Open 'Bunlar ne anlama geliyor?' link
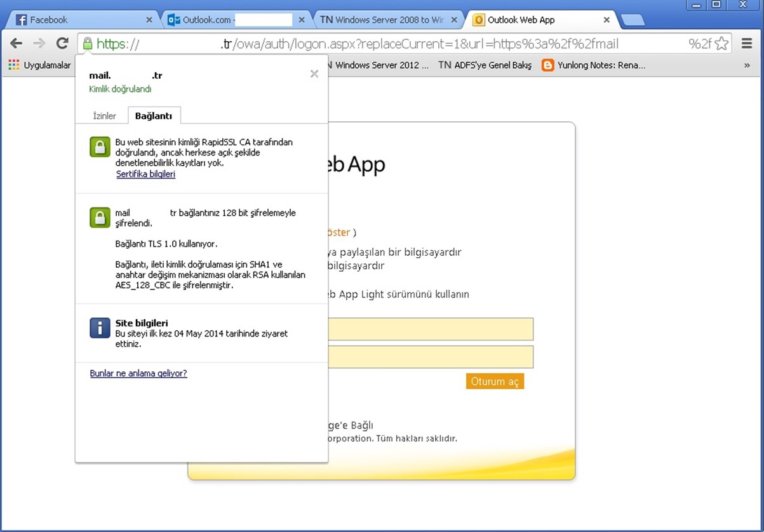 tap(138, 373)
